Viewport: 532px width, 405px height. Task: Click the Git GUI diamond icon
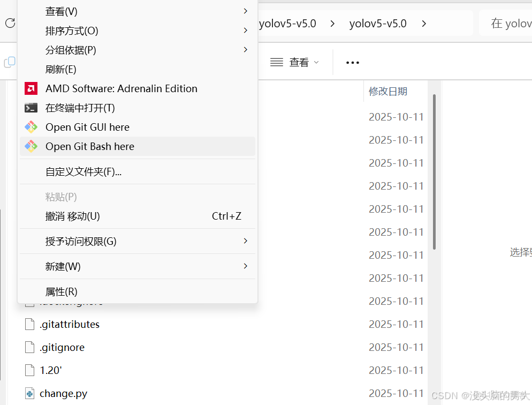tap(31, 127)
